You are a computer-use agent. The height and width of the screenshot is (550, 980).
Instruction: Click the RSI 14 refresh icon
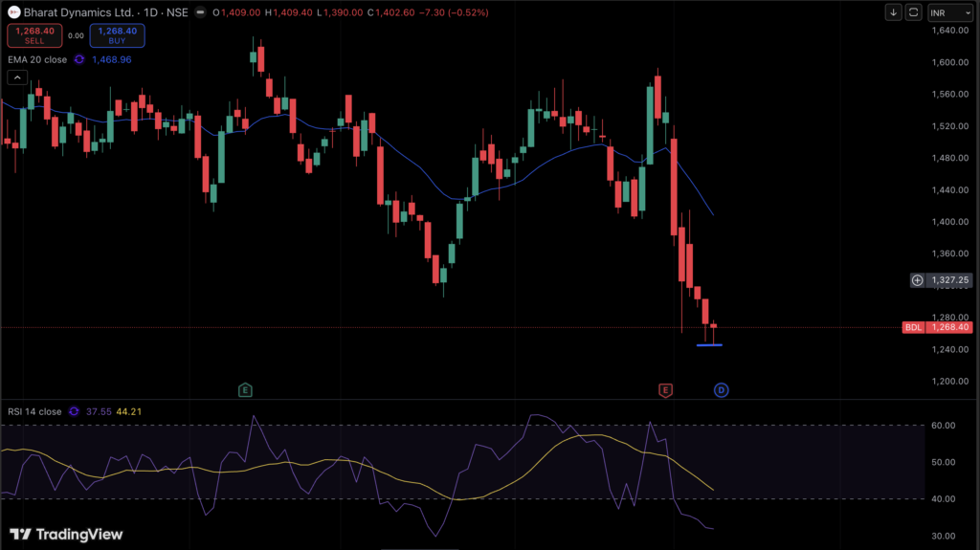(x=75, y=411)
